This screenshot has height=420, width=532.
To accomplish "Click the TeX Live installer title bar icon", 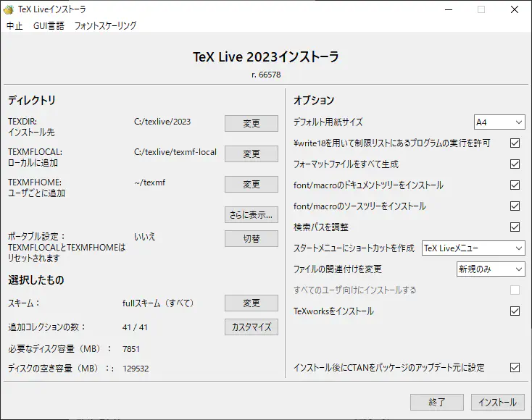I will pyautogui.click(x=8, y=9).
